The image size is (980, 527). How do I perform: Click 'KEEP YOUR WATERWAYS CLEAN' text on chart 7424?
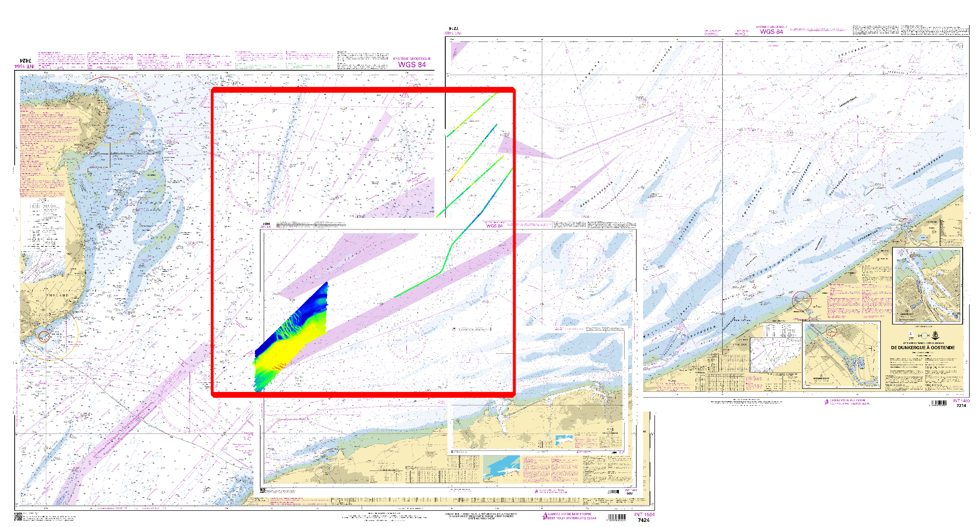tap(572, 518)
